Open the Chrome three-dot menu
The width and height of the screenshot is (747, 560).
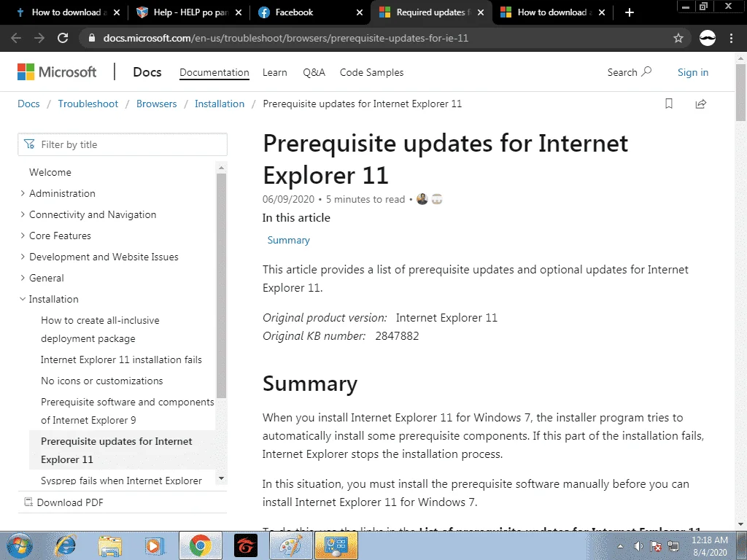point(731,38)
